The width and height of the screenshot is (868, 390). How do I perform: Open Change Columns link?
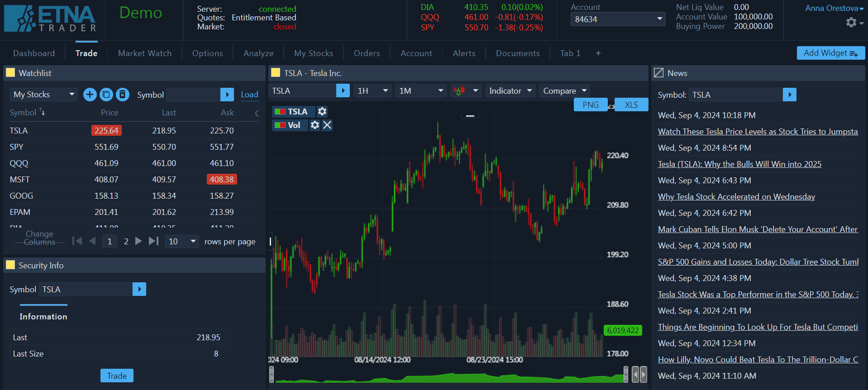point(39,238)
